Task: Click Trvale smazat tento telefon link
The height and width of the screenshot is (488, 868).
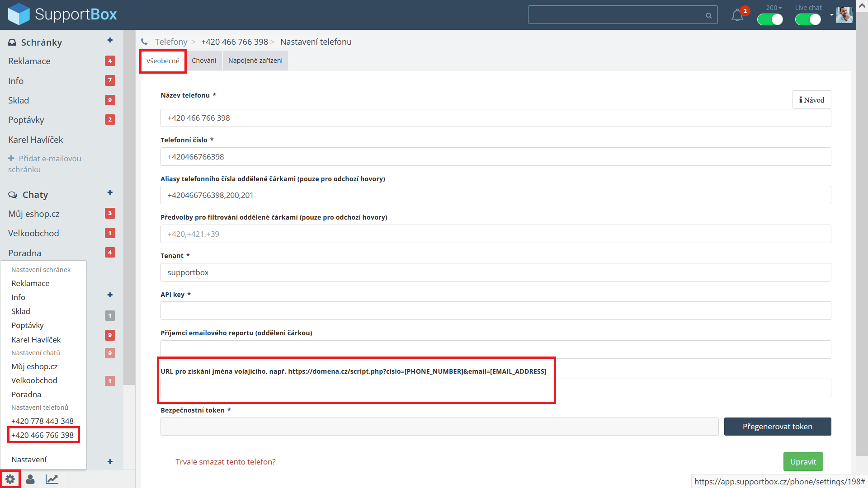Action: tap(226, 462)
